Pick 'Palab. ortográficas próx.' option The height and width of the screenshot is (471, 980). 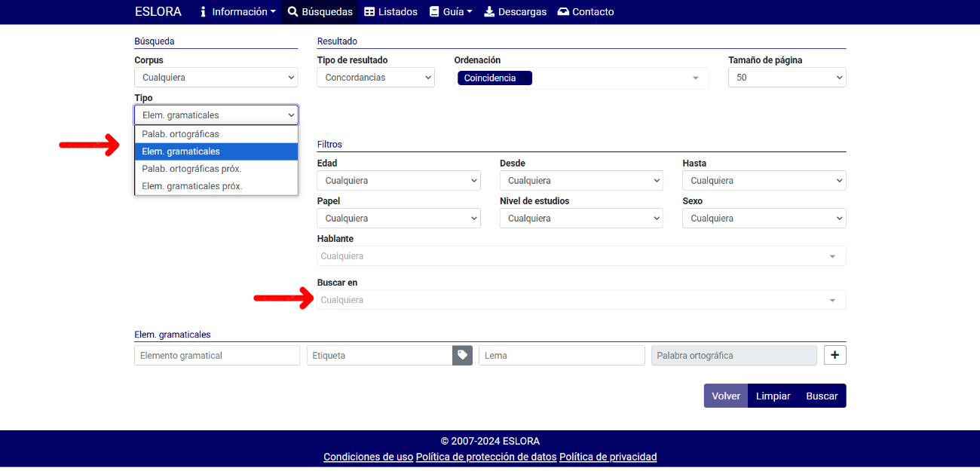coord(191,169)
